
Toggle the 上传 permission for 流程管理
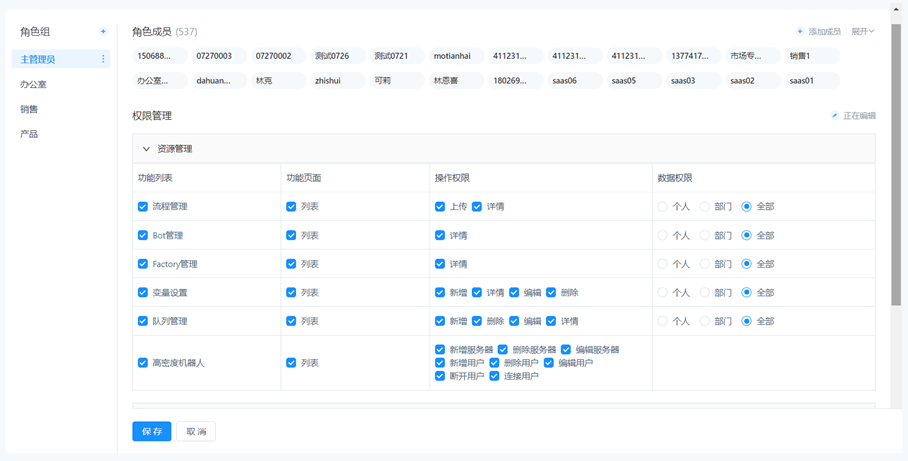click(440, 207)
